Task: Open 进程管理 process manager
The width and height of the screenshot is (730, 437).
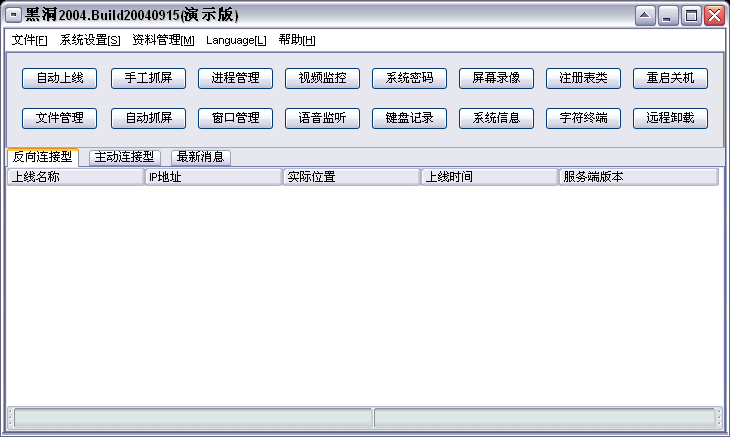Action: (235, 78)
